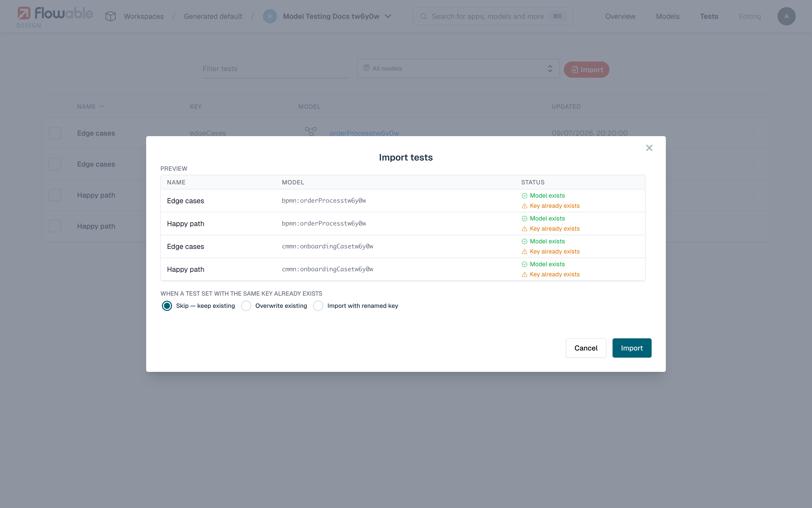Click warning icon for bpmn Happy path
This screenshot has height=508, width=812.
pyautogui.click(x=524, y=228)
